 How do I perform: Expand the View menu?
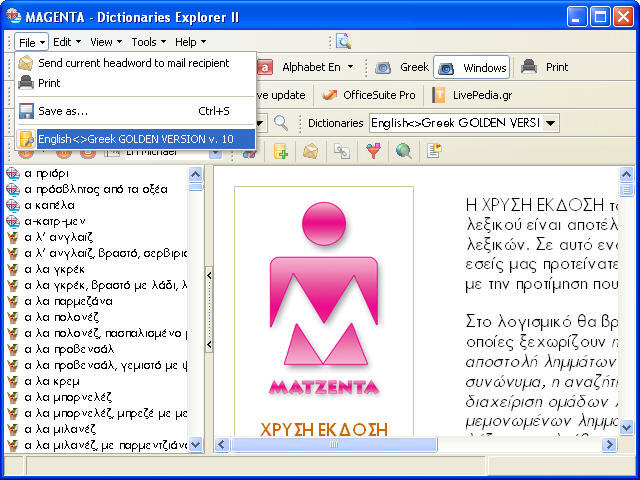[x=106, y=42]
